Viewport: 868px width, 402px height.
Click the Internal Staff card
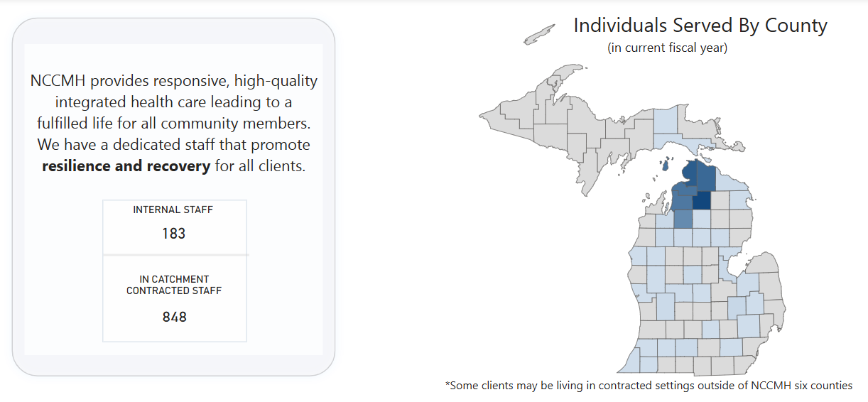175,227
